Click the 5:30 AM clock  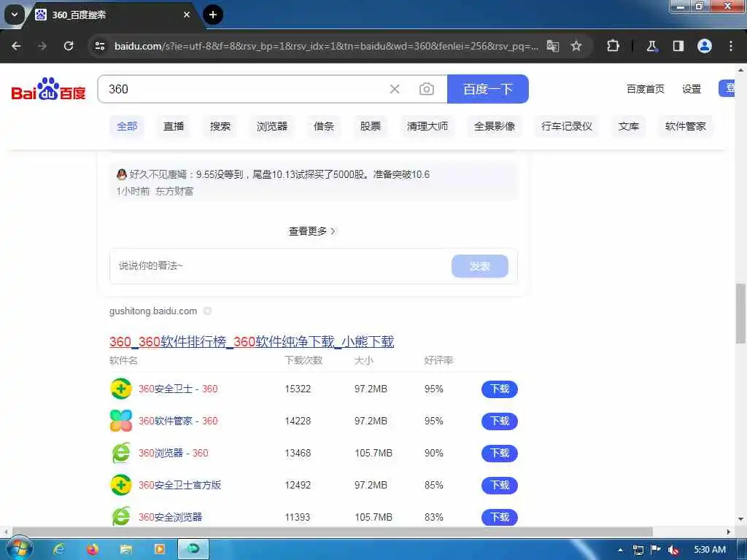(710, 550)
